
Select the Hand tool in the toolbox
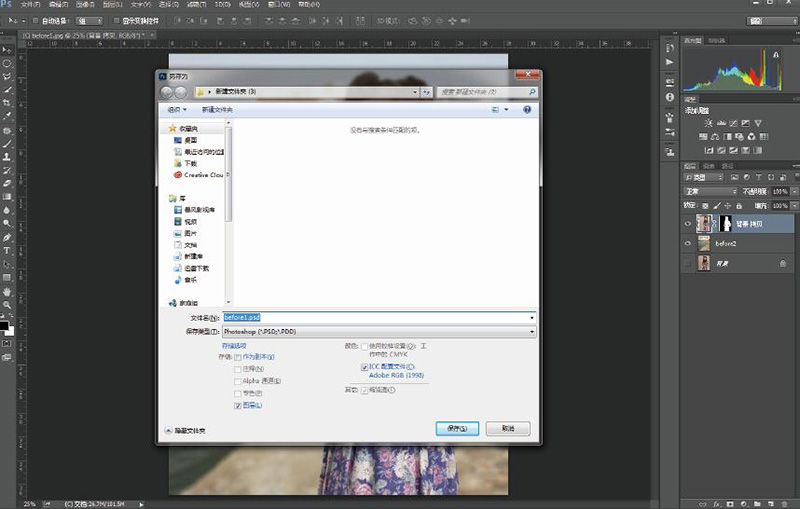7,291
